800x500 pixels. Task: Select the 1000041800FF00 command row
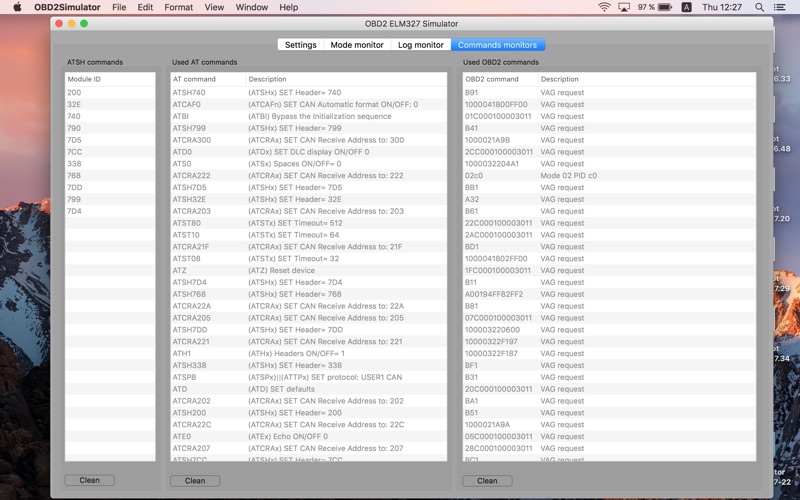[x=609, y=104]
